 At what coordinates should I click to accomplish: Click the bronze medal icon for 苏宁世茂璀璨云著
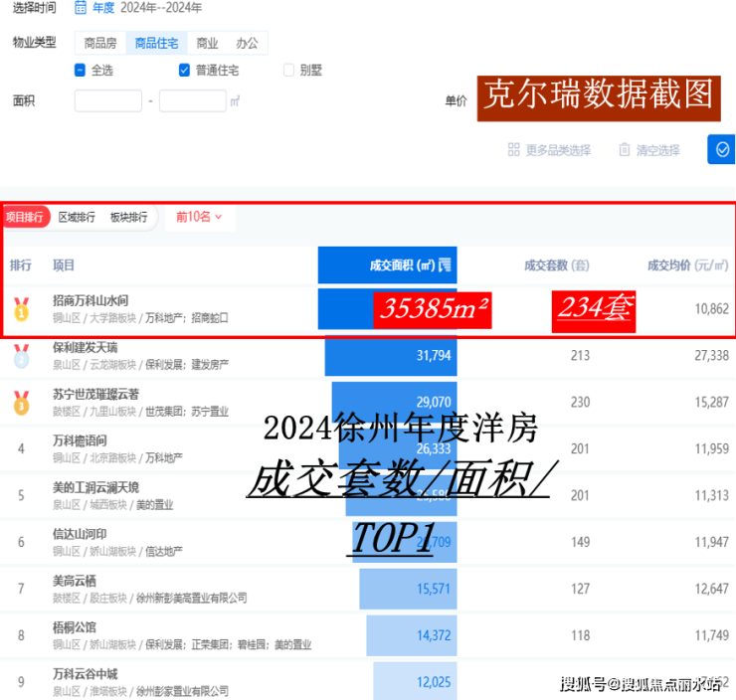pyautogui.click(x=21, y=402)
